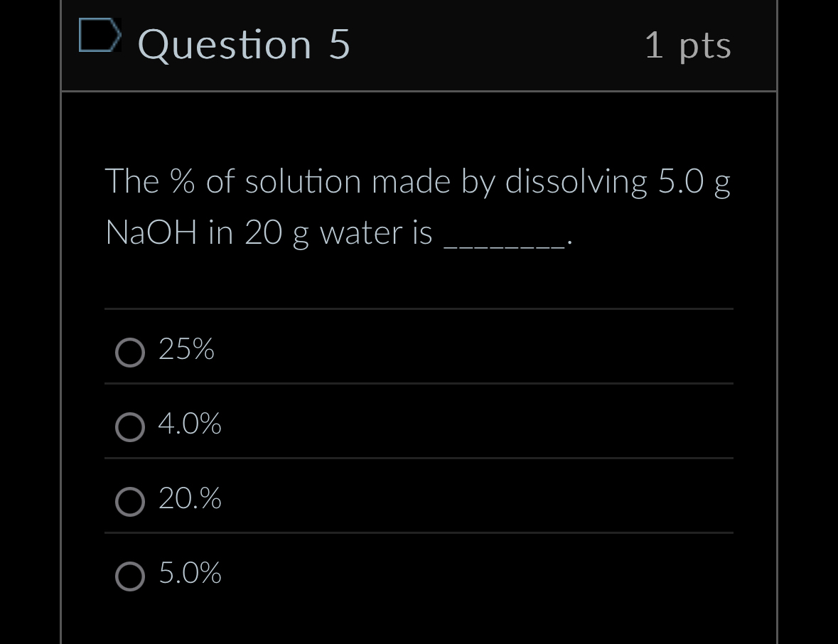
Task: Click the 25% answer text label
Action: pos(186,350)
